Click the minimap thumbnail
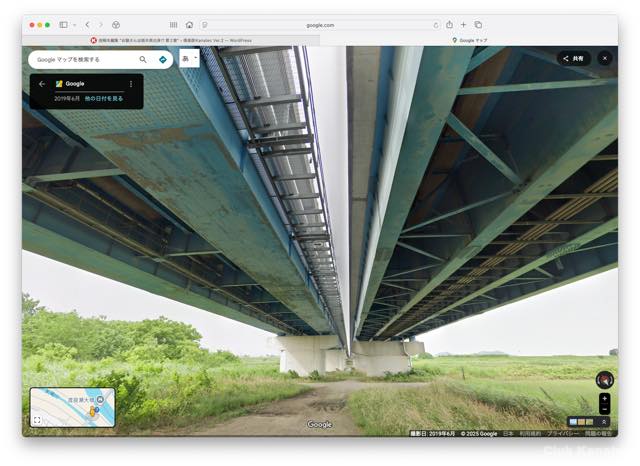 [78, 406]
